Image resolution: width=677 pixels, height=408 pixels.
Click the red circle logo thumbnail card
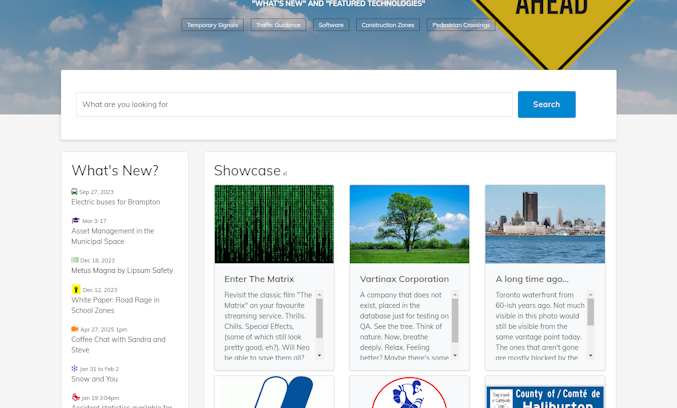409,392
